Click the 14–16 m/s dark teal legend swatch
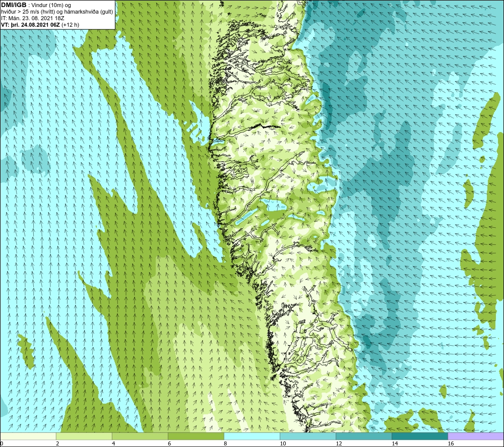 pyautogui.click(x=419, y=436)
